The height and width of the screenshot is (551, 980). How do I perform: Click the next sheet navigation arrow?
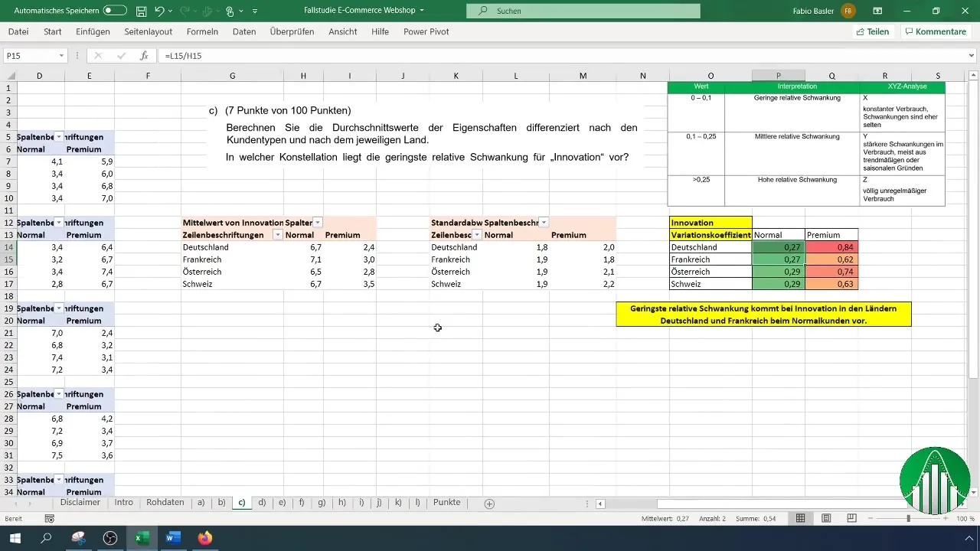pos(30,504)
